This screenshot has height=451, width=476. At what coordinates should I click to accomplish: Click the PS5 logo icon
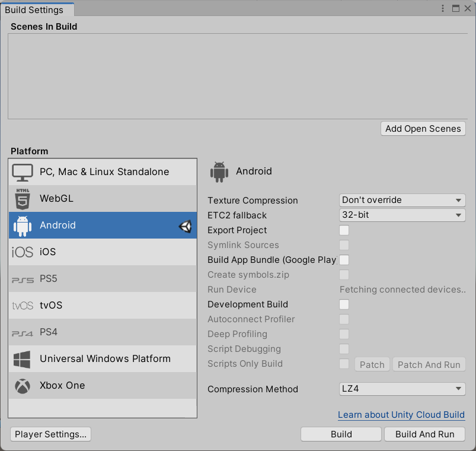tap(23, 280)
